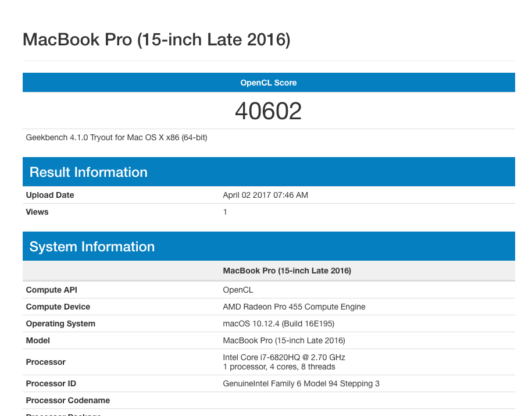Select macOS 10.12.4 (Build 16E195) value

tap(279, 323)
